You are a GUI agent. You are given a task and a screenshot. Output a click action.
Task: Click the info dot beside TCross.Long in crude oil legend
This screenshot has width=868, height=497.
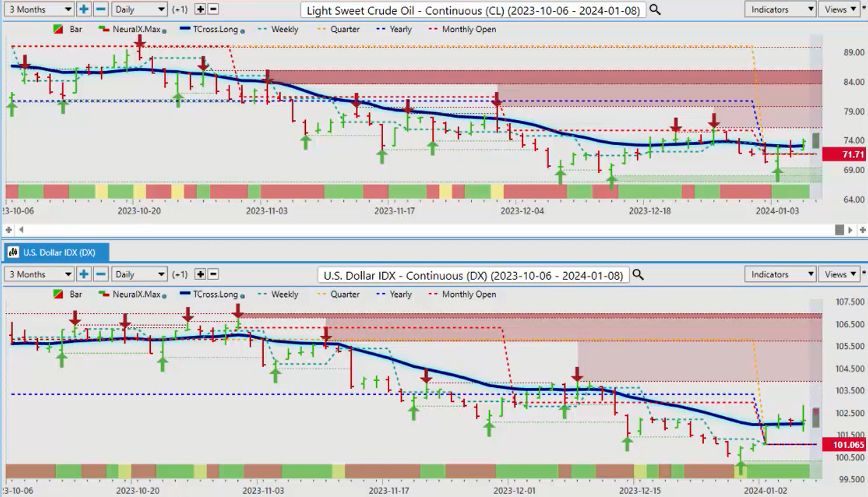243,30
